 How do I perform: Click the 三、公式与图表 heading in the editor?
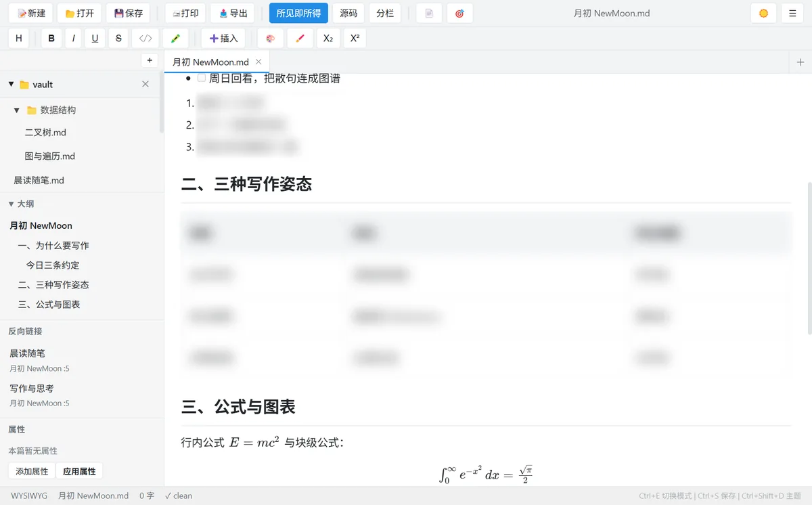238,406
